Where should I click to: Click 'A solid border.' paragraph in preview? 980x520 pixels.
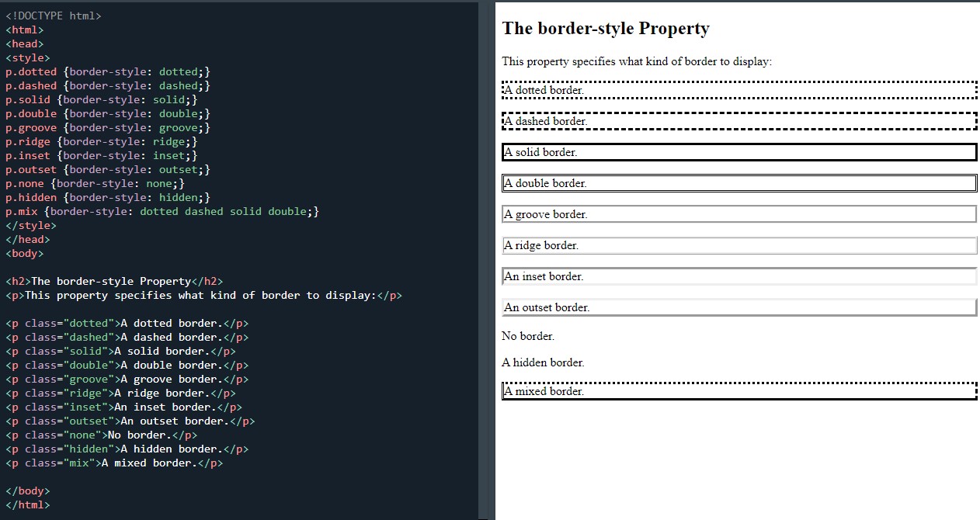[x=739, y=152]
